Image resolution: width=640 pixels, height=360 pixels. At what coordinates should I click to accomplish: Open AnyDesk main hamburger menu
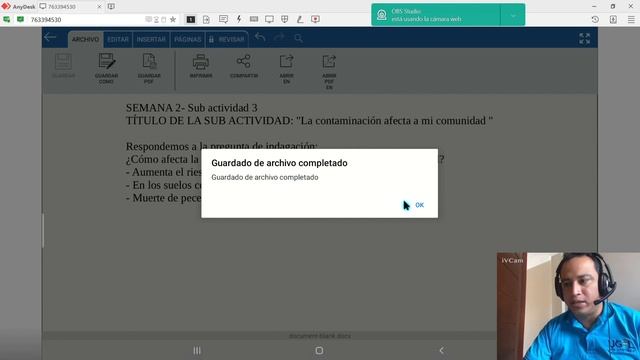(x=631, y=19)
